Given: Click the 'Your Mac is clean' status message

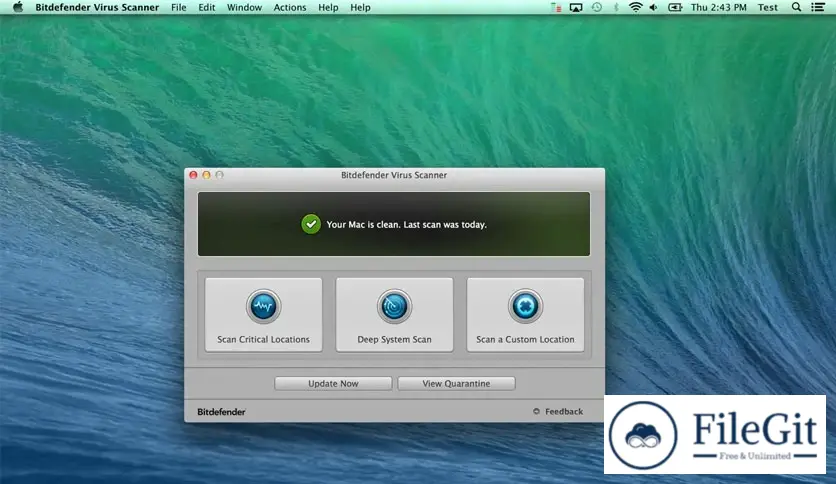Looking at the screenshot, I should tap(406, 225).
